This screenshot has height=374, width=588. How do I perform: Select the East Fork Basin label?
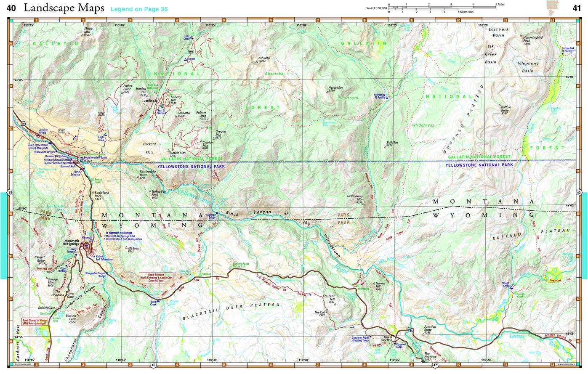498,32
